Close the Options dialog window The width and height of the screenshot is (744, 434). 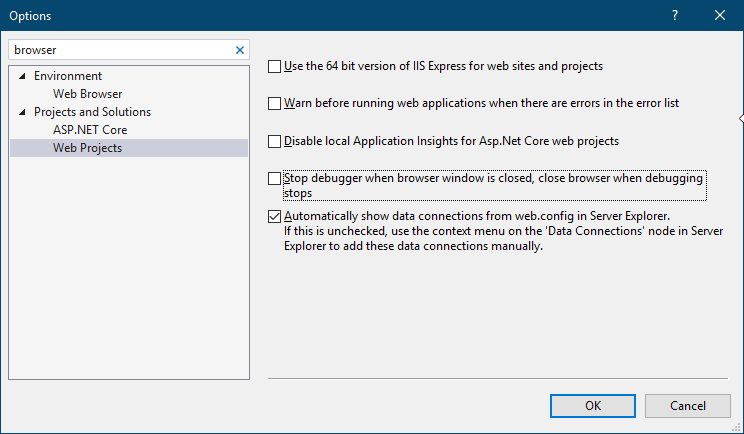720,16
